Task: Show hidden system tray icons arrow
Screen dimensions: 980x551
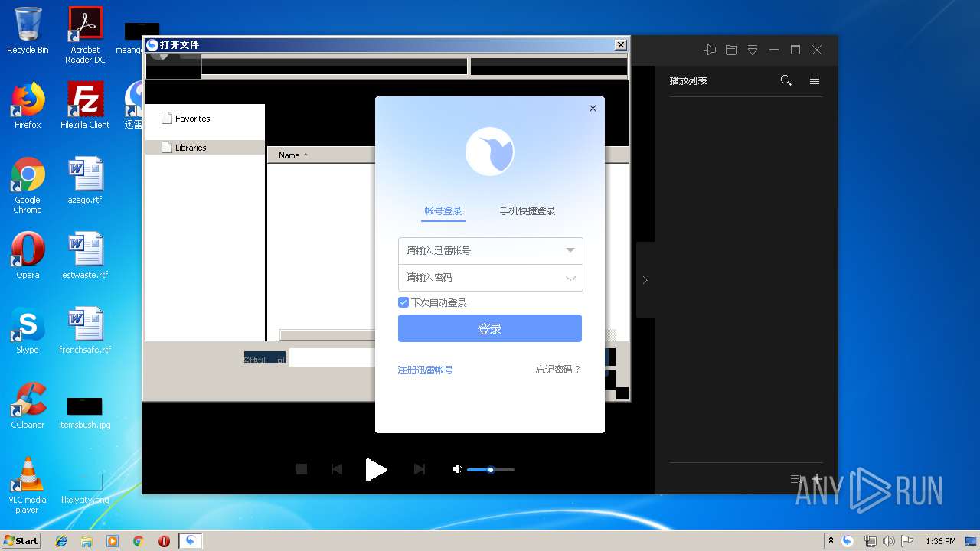Action: [831, 541]
